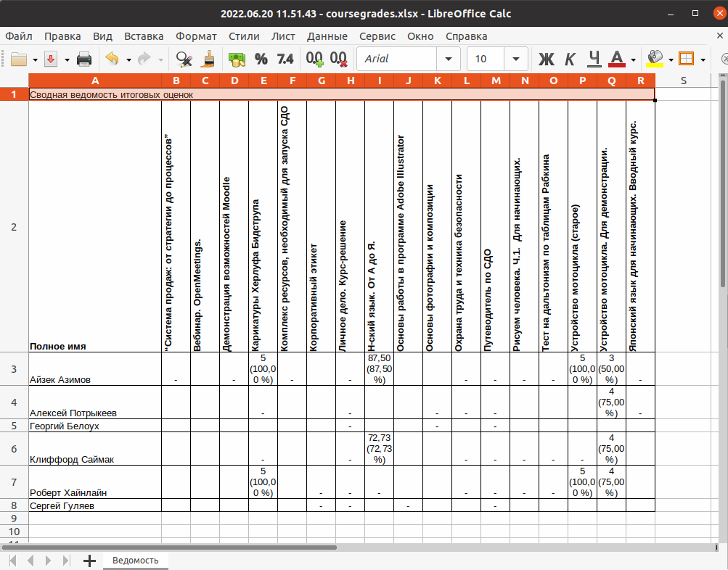The width and height of the screenshot is (728, 570).
Task: Switch to the Ведомость sheet tab
Action: [x=135, y=561]
